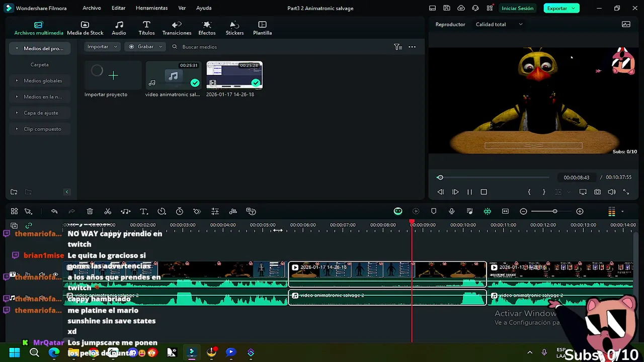The width and height of the screenshot is (644, 362).
Task: Open the Herramientas menu
Action: [151, 8]
